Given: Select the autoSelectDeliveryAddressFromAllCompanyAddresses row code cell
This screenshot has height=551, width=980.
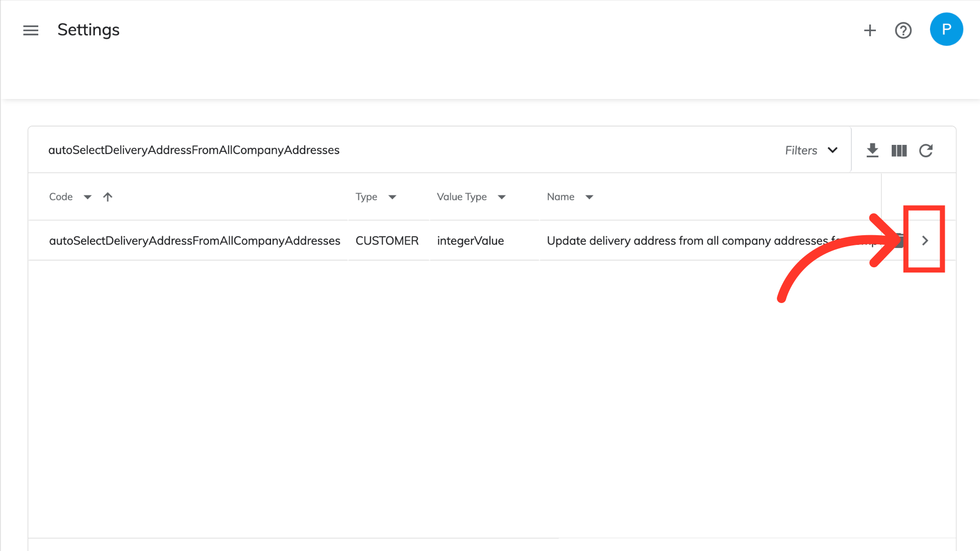Looking at the screenshot, I should click(194, 241).
